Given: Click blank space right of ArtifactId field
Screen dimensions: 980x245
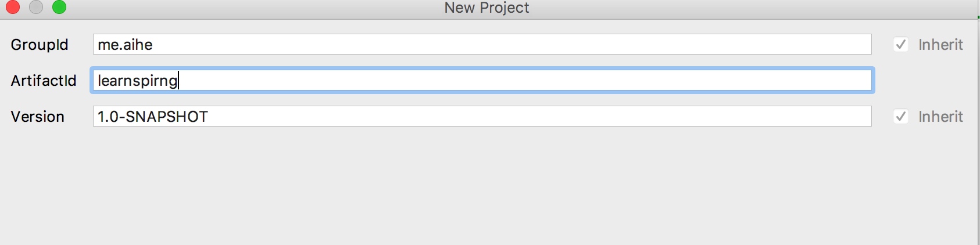Looking at the screenshot, I should tap(927, 81).
